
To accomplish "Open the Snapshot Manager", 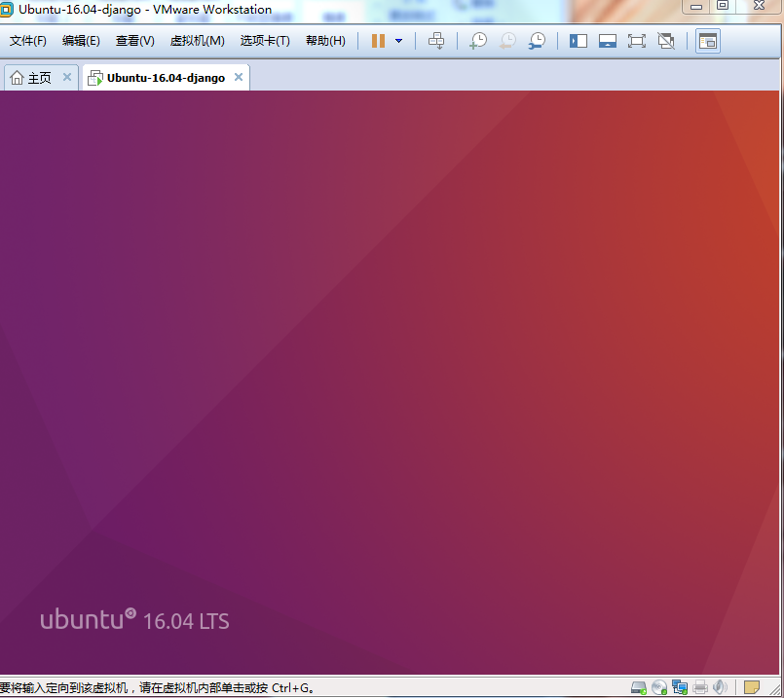I will click(537, 41).
